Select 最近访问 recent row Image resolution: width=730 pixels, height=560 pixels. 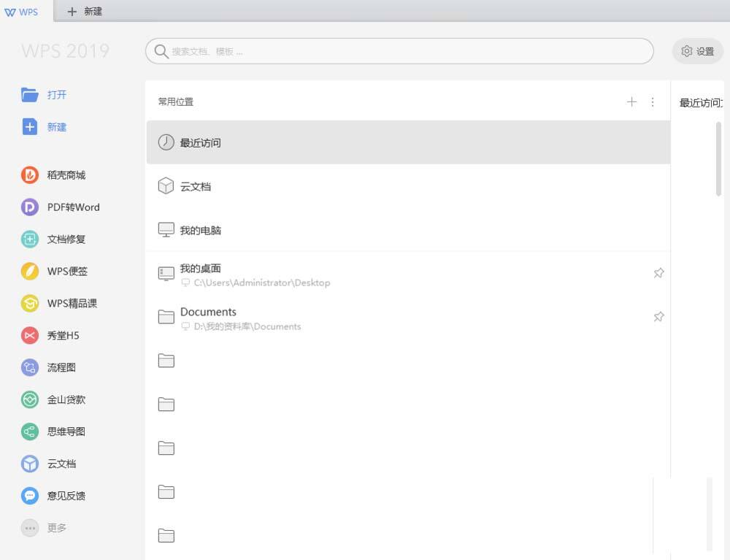[408, 142]
